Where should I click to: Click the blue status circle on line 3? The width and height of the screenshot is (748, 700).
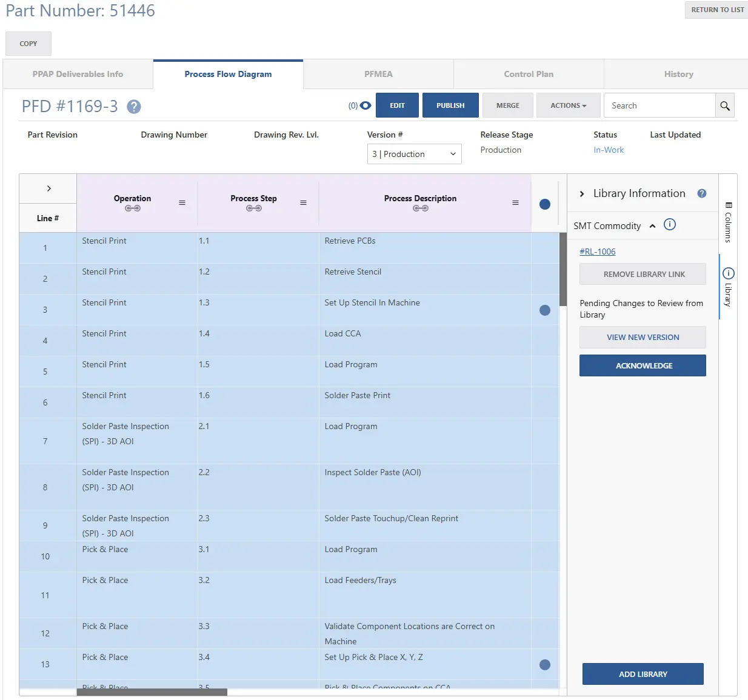pyautogui.click(x=544, y=310)
